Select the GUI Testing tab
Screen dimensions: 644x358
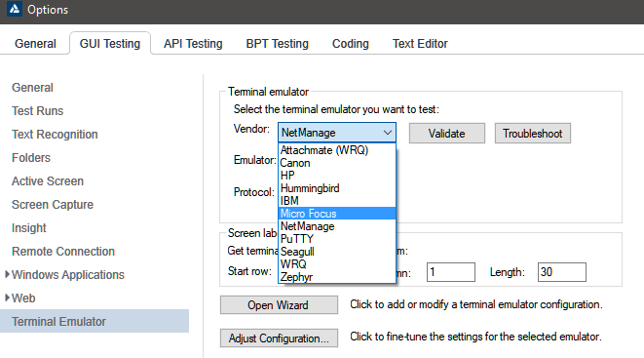110,44
